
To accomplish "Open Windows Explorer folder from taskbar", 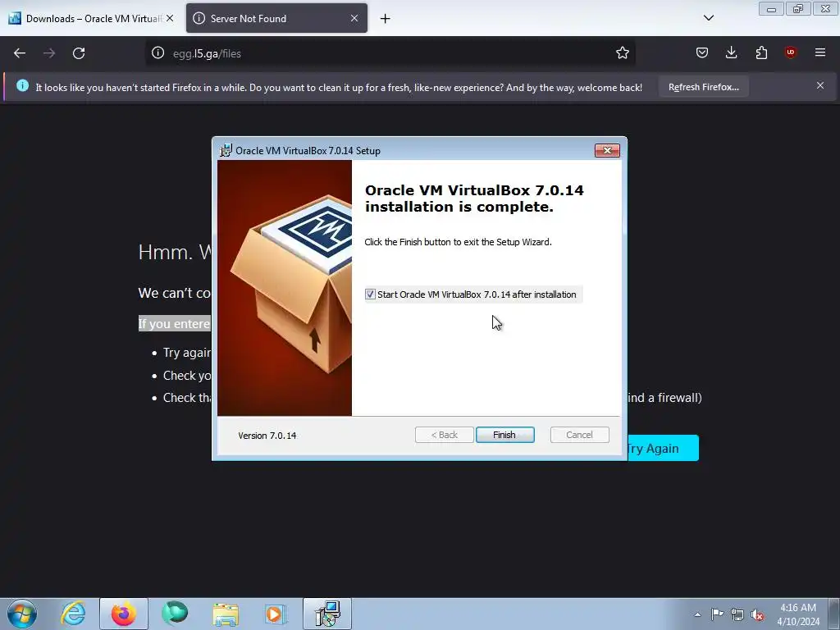I will 226,614.
